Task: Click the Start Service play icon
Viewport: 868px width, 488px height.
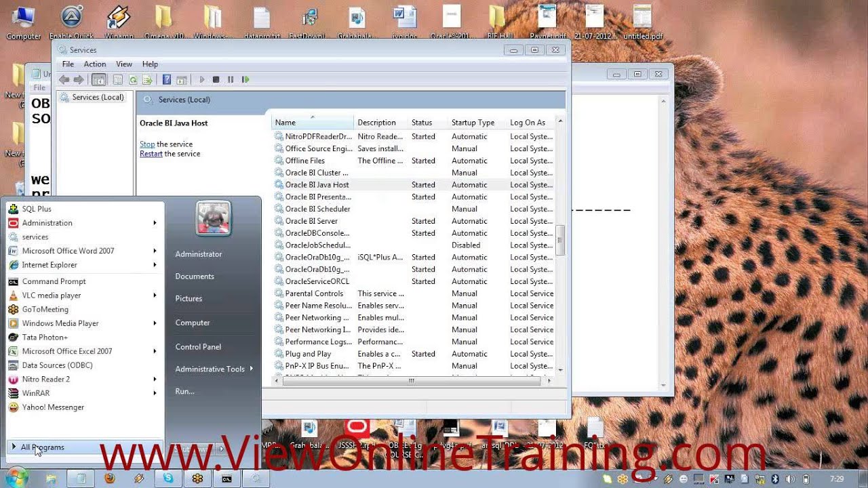Action: click(201, 80)
